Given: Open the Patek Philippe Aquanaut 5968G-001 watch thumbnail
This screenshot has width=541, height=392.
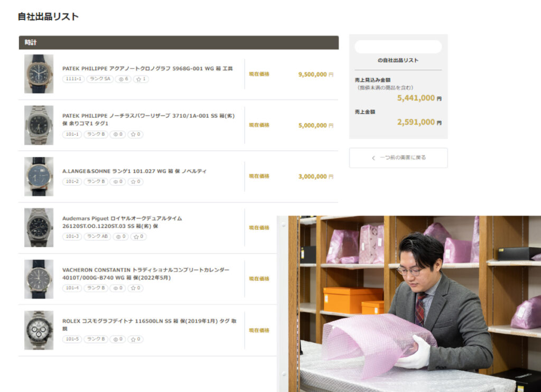Looking at the screenshot, I should (x=39, y=74).
